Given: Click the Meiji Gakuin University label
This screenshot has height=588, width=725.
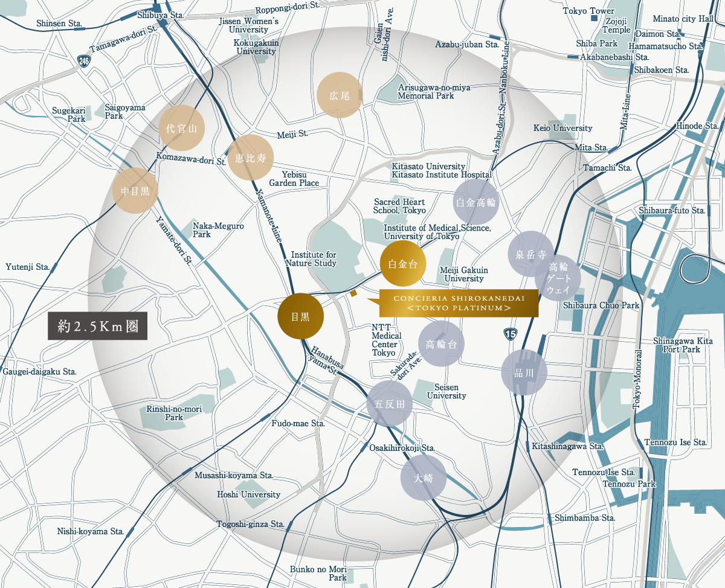Looking at the screenshot, I should coord(464,275).
